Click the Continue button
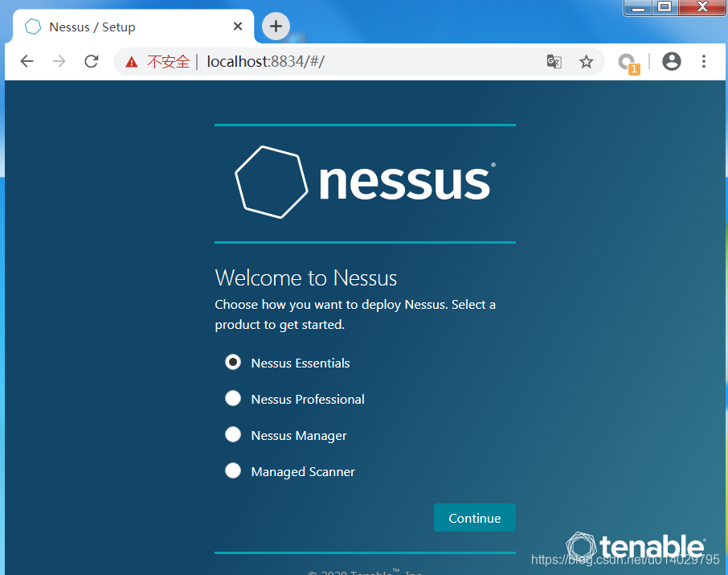Screen dimensions: 728x575 tap(475, 518)
